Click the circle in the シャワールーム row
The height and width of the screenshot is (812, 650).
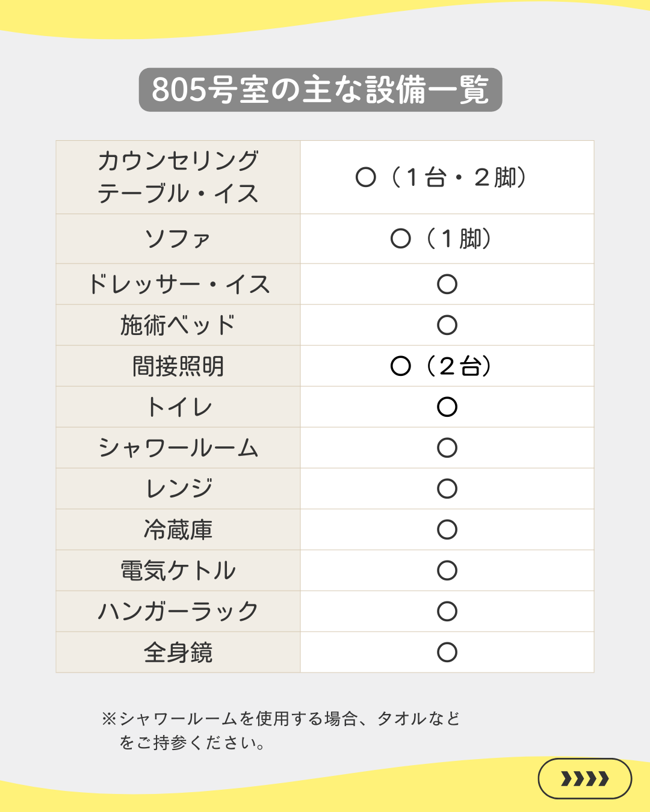(447, 448)
